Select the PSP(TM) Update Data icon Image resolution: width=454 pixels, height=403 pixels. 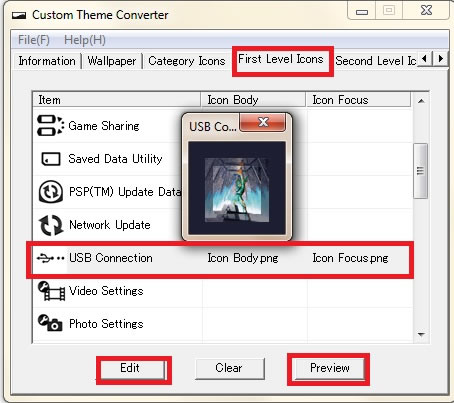(x=51, y=192)
